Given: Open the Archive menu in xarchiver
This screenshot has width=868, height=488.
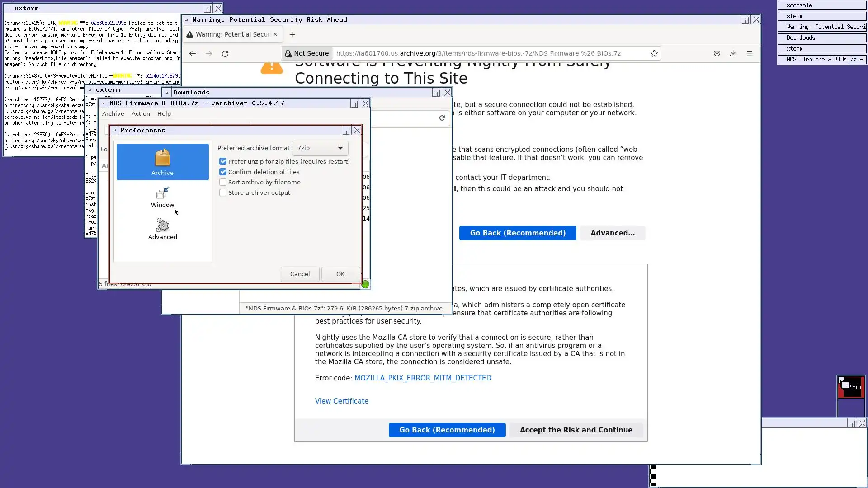Looking at the screenshot, I should pos(113,113).
